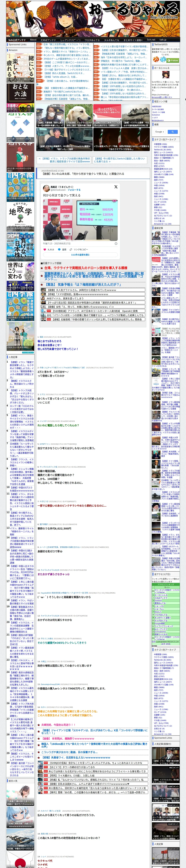The height and width of the screenshot is (868, 186).
Task: Select comment 尊師のうな丼代6,022,500円
Action: (54, 529)
